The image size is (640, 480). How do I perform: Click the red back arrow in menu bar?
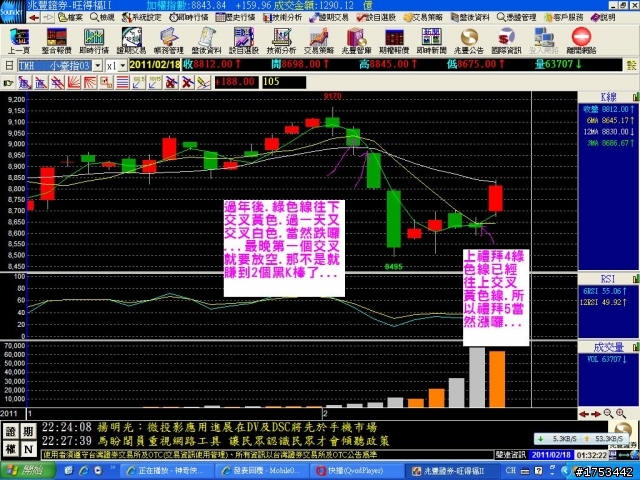(x=34, y=18)
